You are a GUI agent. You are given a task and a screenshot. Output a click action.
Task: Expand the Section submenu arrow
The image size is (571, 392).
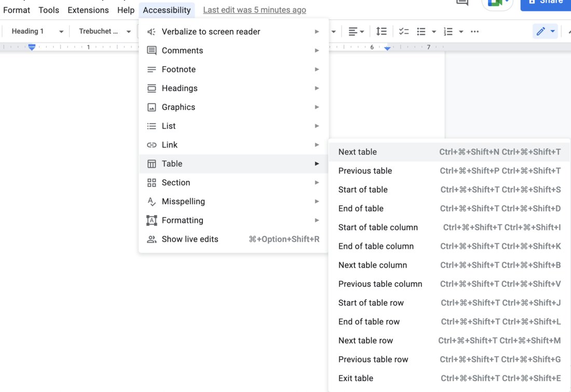pos(317,183)
